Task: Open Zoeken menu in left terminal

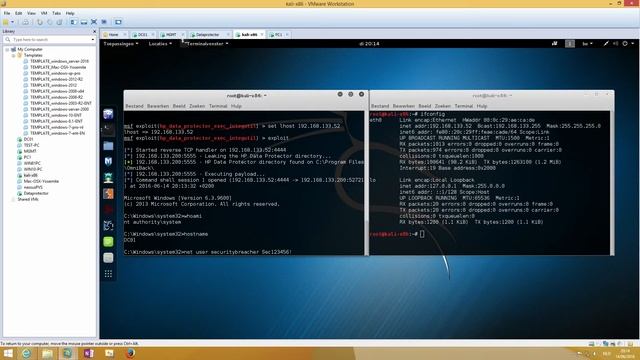Action: pos(197,106)
